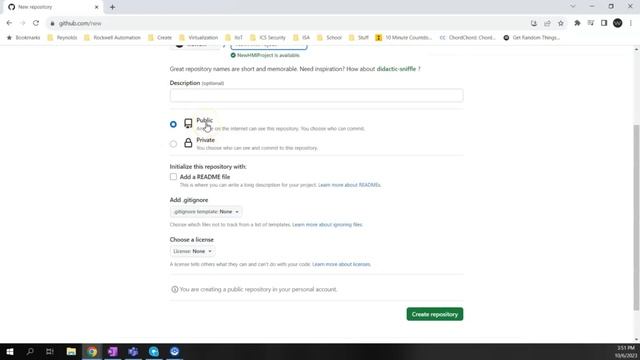Open a new browser tab
Image resolution: width=640 pixels, height=360 pixels.
coord(112,7)
